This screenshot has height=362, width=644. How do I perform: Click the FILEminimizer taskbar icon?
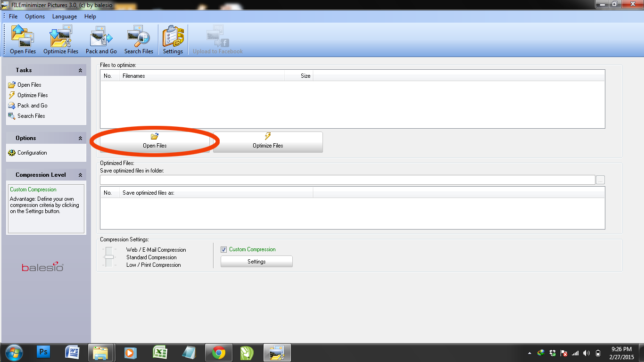click(x=276, y=352)
